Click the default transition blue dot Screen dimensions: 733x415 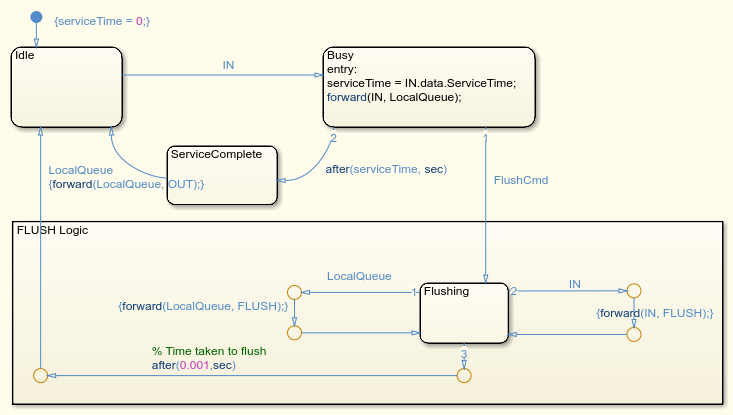[x=36, y=17]
